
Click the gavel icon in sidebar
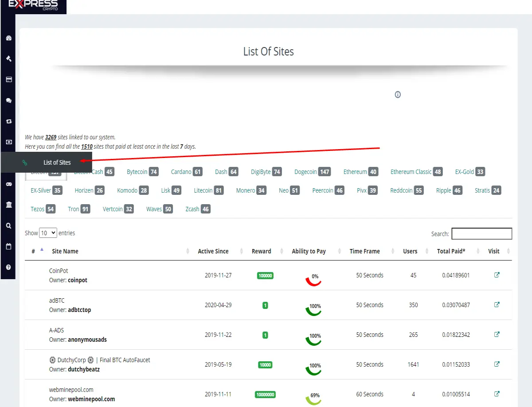click(x=8, y=59)
